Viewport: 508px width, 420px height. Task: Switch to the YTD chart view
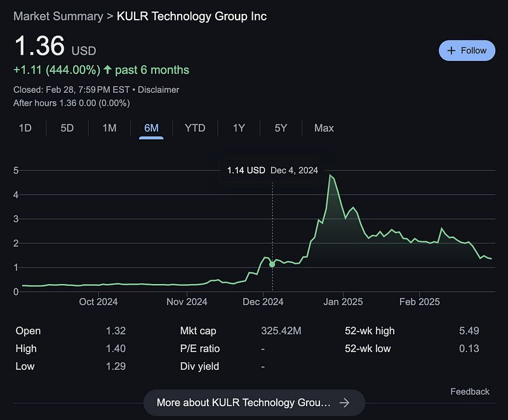click(195, 128)
